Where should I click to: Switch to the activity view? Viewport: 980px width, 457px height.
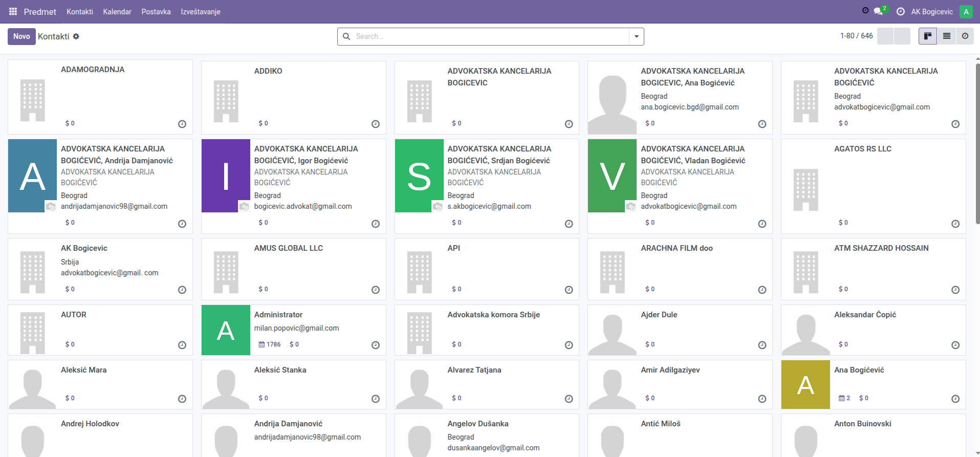tap(965, 36)
